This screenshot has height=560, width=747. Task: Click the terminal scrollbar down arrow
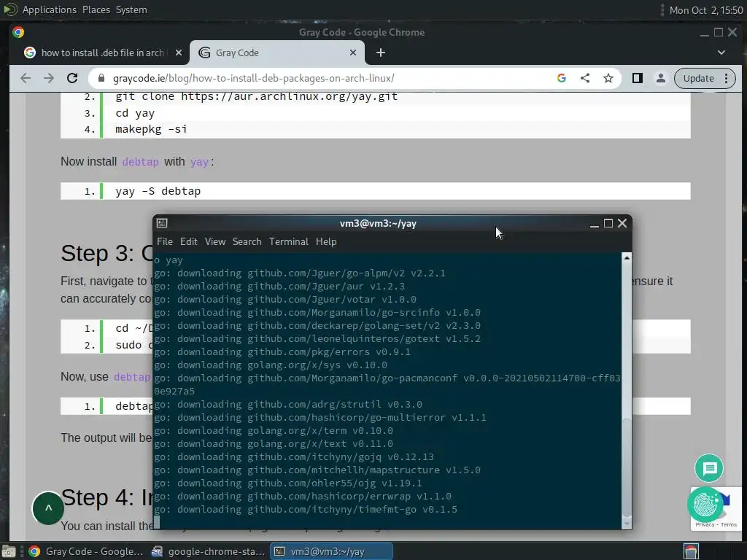click(627, 524)
